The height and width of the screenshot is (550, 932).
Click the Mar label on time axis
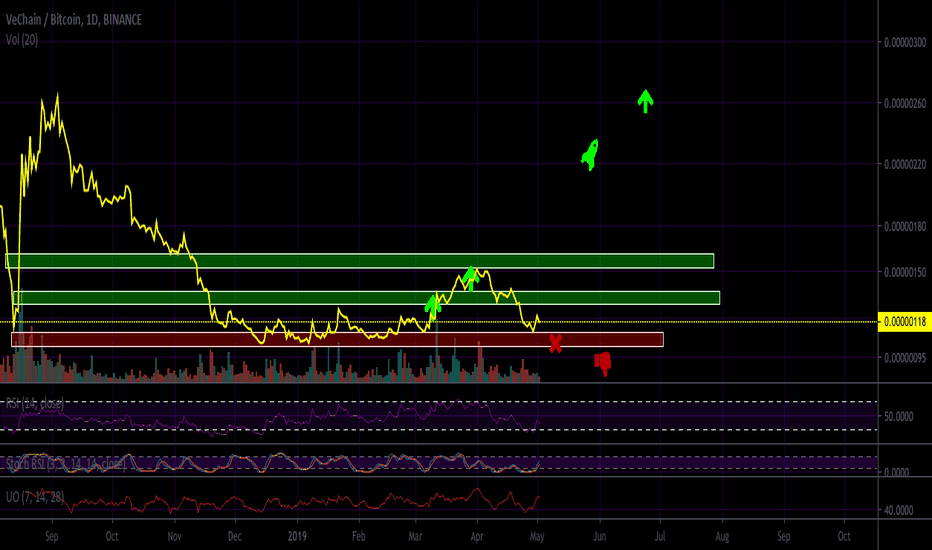(x=415, y=536)
